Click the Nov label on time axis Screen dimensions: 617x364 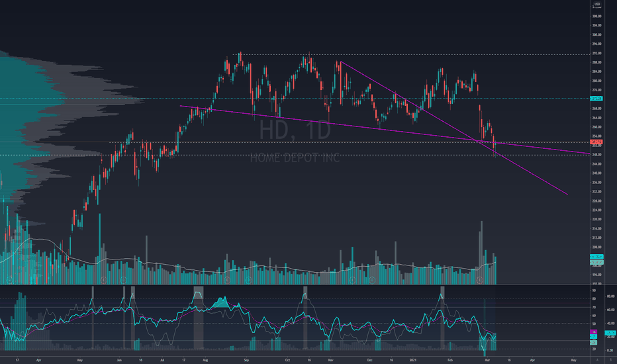click(x=330, y=360)
